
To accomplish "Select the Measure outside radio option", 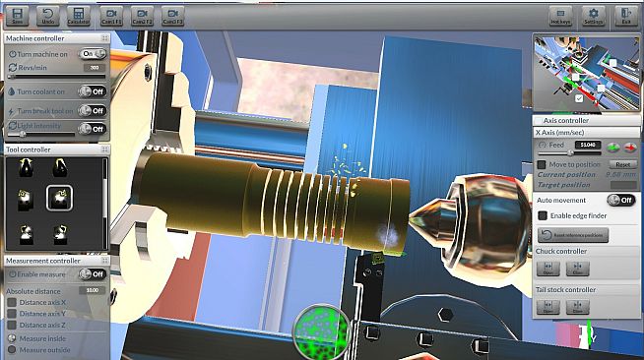I will 12,350.
